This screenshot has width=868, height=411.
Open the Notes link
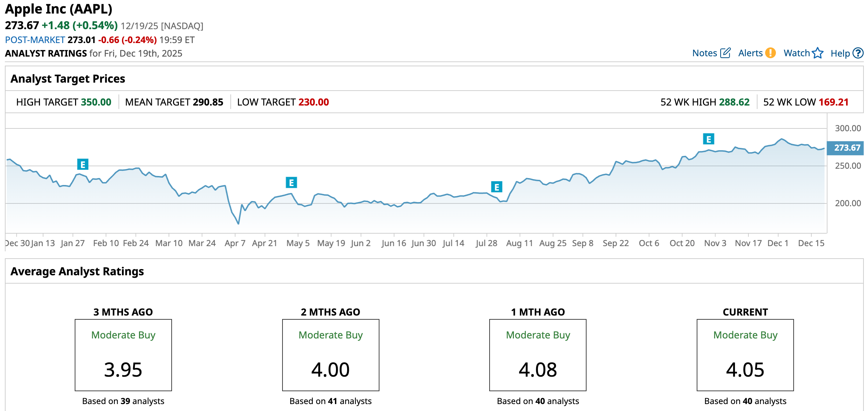tap(704, 53)
